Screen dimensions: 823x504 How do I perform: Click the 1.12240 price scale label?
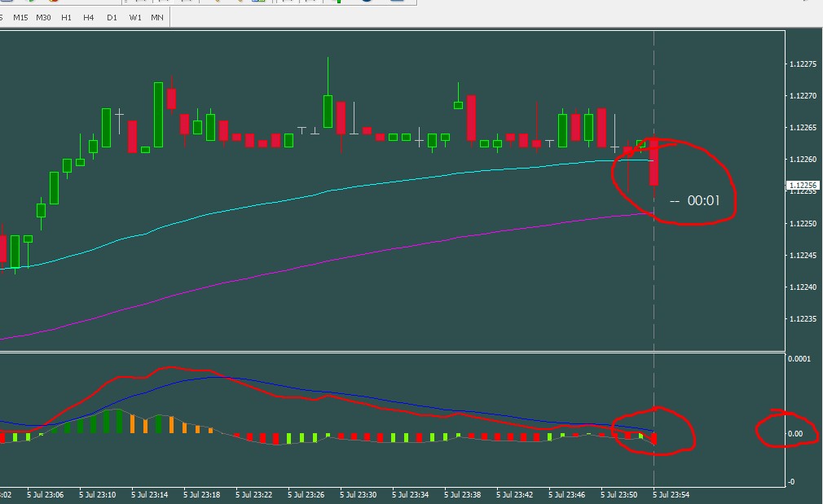pos(803,287)
